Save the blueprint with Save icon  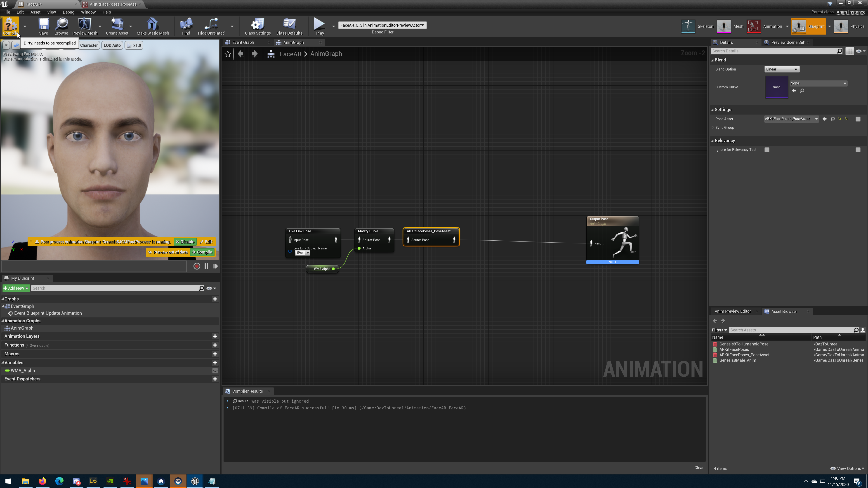pos(43,26)
